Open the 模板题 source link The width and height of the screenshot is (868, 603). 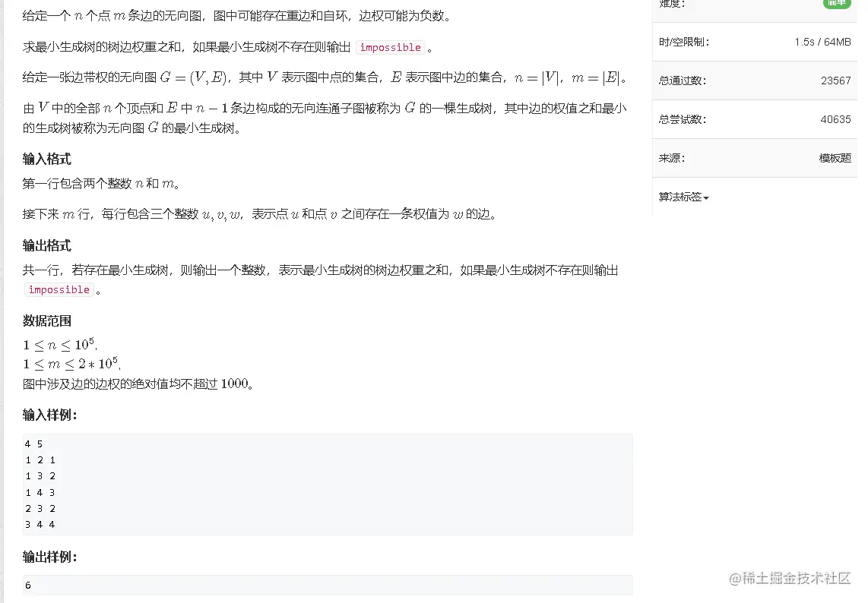(835, 158)
